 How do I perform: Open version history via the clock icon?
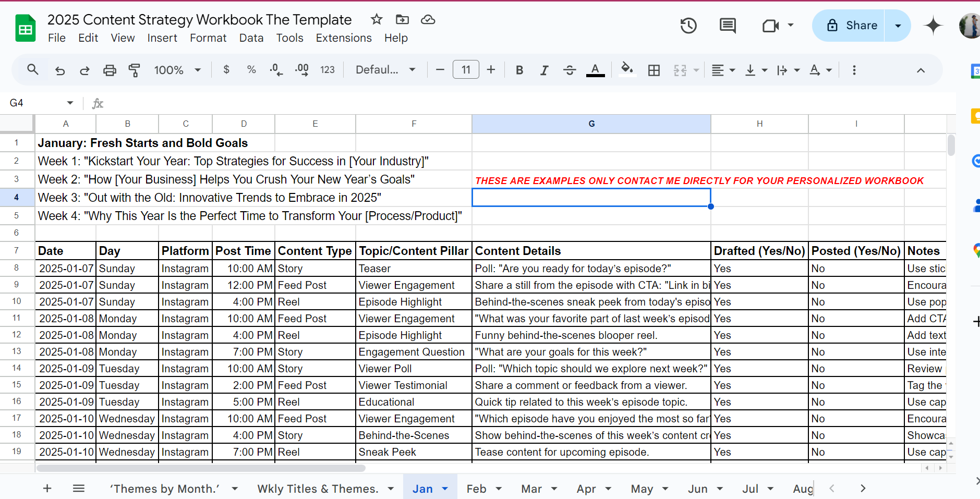(688, 25)
